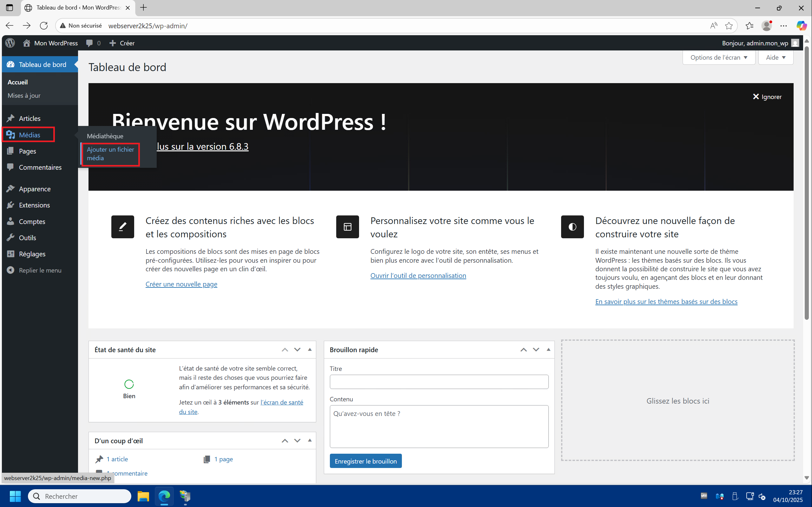Image resolution: width=812 pixels, height=507 pixels.
Task: Click the Mon WordPress home icon
Action: (x=26, y=43)
